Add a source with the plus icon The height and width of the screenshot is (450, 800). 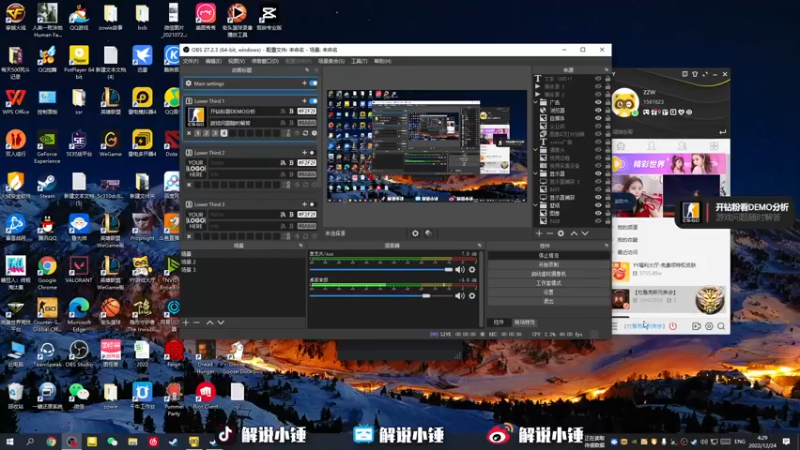(x=539, y=233)
